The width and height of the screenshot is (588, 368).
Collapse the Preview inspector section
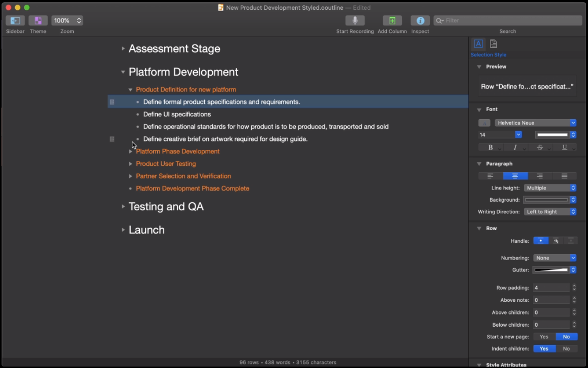click(479, 67)
